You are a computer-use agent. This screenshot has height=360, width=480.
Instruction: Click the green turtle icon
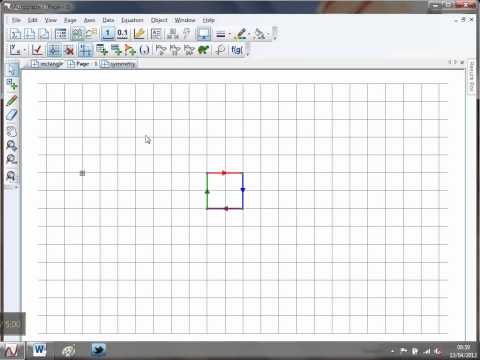tap(203, 50)
